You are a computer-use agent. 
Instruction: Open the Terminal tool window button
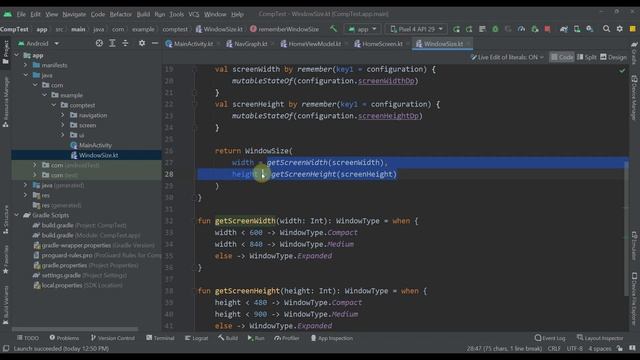(x=160, y=338)
